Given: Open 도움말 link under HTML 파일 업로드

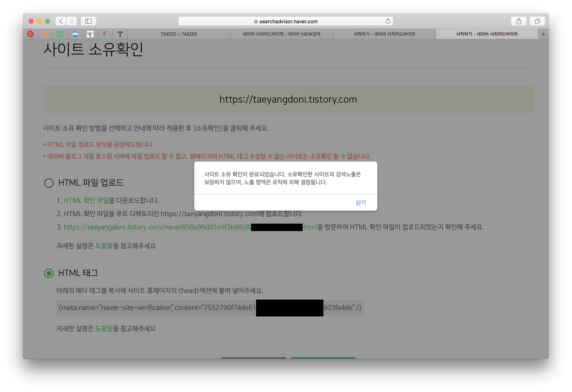Looking at the screenshot, I should coord(104,246).
